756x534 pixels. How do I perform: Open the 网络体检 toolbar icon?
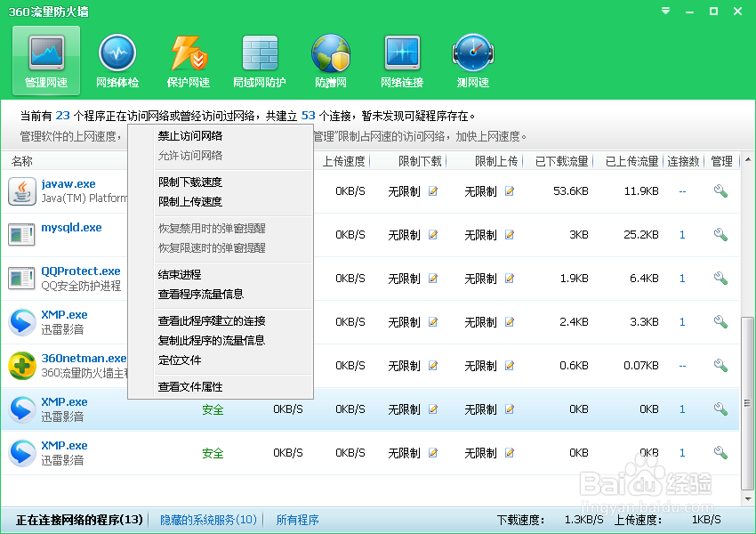point(117,61)
